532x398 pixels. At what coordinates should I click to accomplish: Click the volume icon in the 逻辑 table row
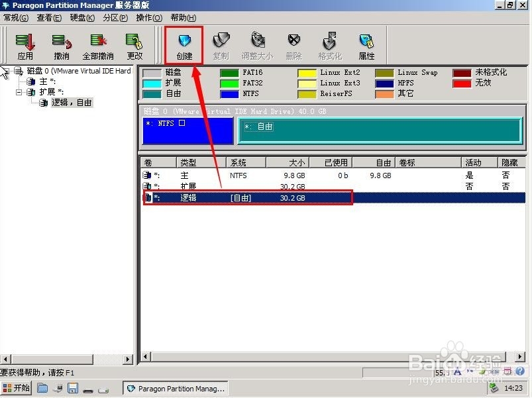point(148,197)
